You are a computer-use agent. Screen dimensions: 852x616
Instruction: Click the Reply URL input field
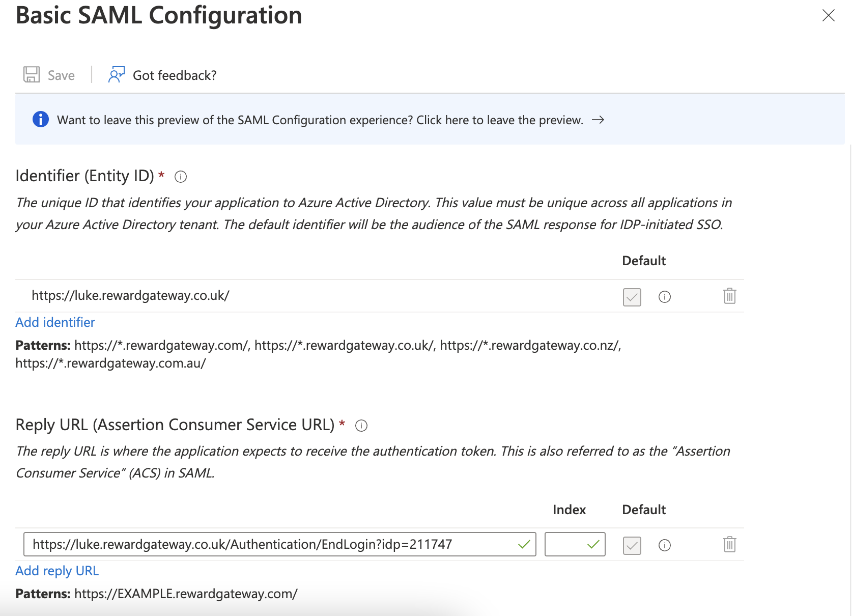point(280,544)
